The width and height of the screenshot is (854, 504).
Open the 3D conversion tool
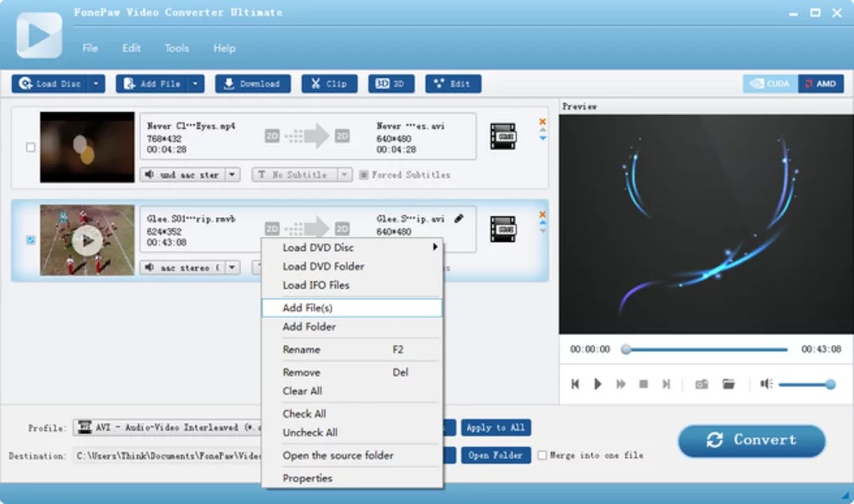pyautogui.click(x=391, y=83)
